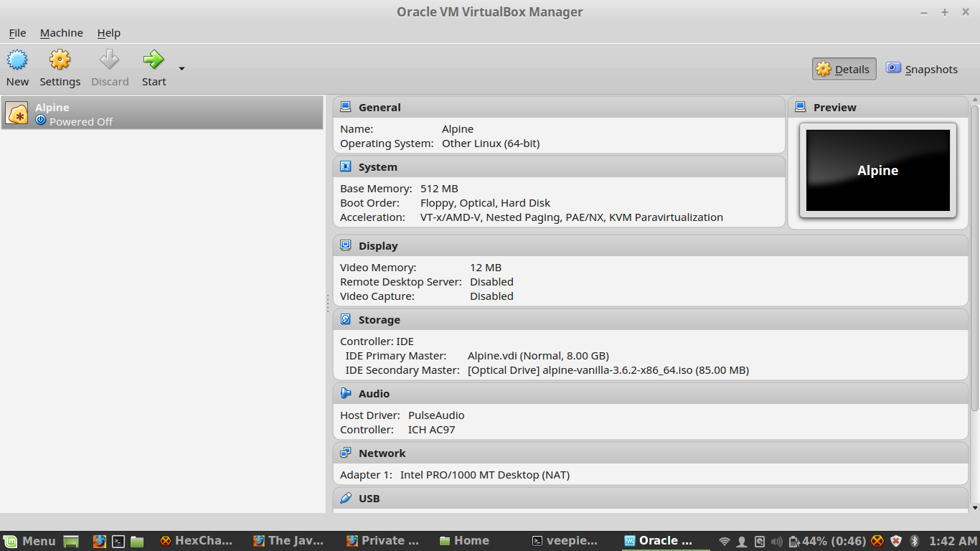
Task: Click the General section icon
Action: 346,107
